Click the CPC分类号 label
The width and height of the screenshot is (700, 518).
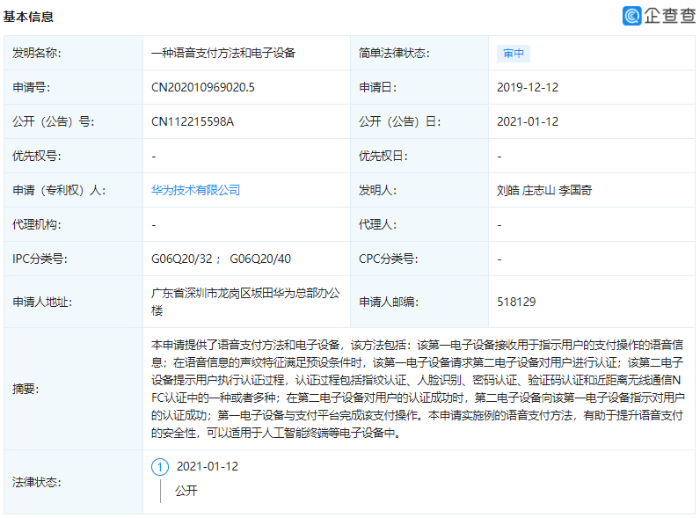(x=388, y=259)
